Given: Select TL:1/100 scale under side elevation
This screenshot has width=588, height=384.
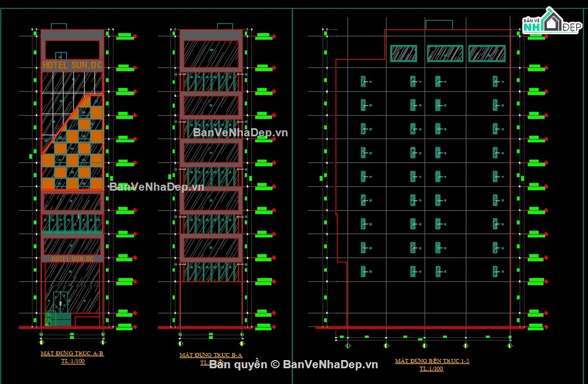Looking at the screenshot, I should 431,369.
